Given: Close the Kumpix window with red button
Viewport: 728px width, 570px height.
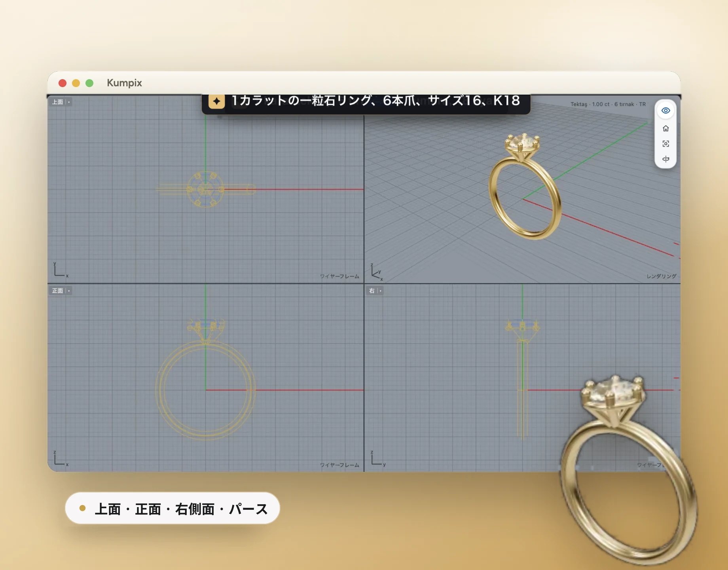Looking at the screenshot, I should (x=63, y=83).
